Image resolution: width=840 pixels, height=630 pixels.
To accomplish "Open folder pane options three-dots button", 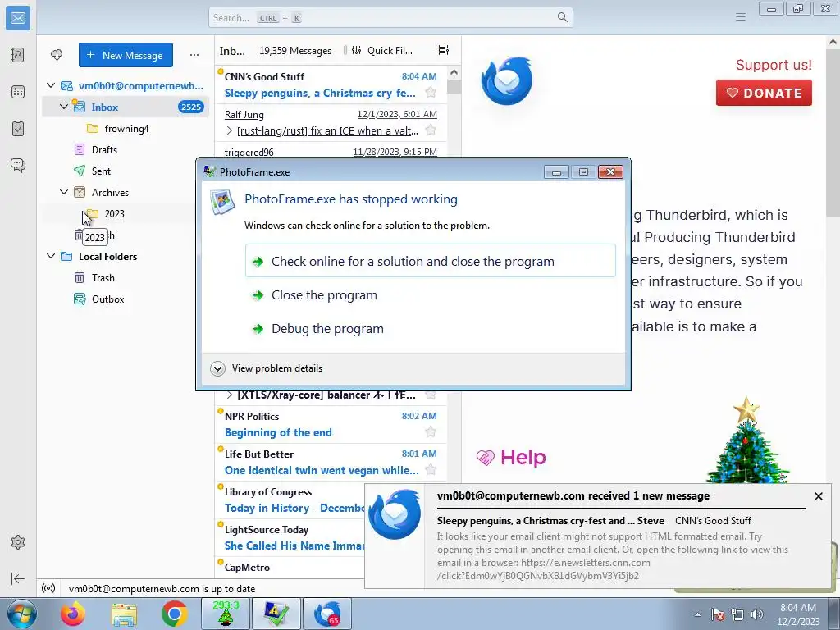I will 194,55.
